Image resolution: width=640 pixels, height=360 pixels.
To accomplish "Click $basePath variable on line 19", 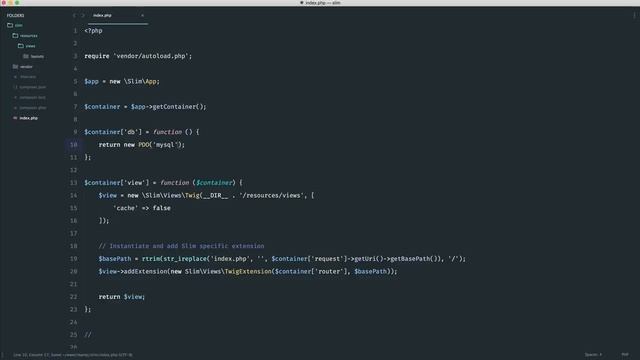I will pyautogui.click(x=115, y=258).
